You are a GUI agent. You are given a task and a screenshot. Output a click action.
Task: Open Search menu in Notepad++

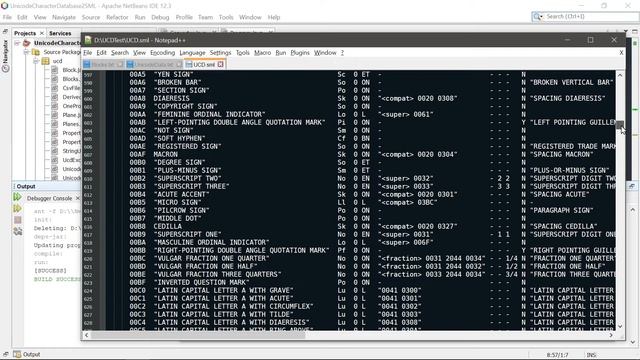[120, 53]
